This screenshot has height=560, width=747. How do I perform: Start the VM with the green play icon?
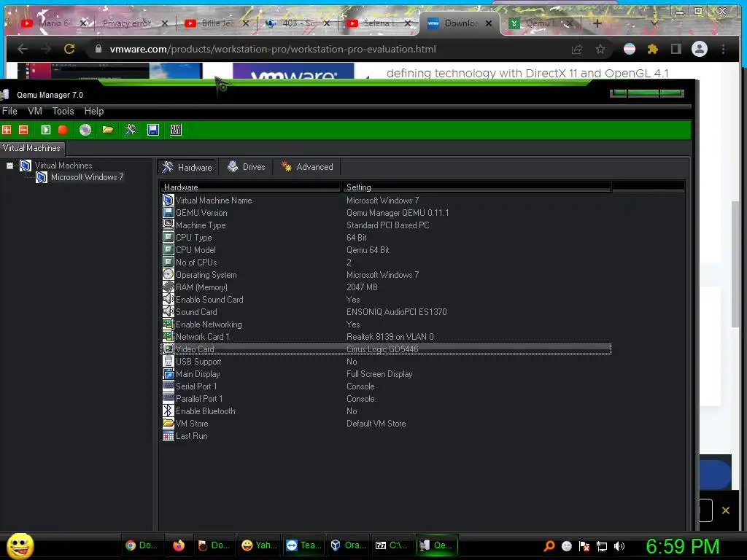(46, 130)
